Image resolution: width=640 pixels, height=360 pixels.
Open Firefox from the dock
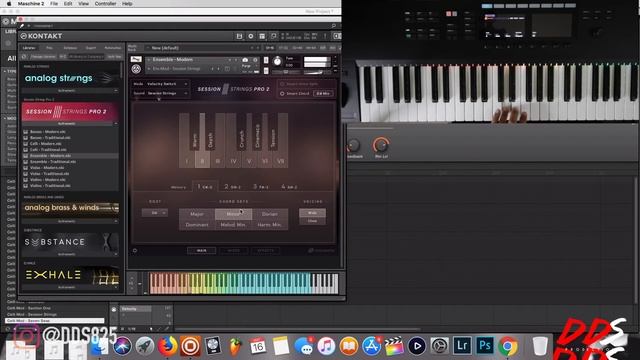(x=167, y=346)
